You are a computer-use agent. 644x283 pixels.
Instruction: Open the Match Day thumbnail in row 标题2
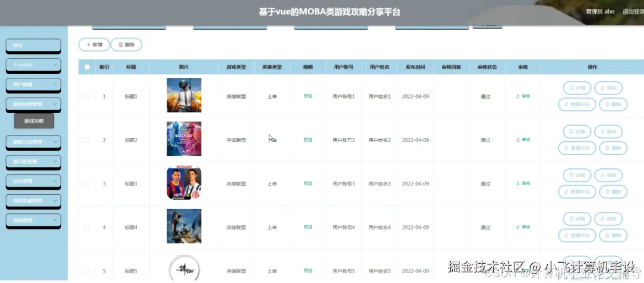coord(184,139)
